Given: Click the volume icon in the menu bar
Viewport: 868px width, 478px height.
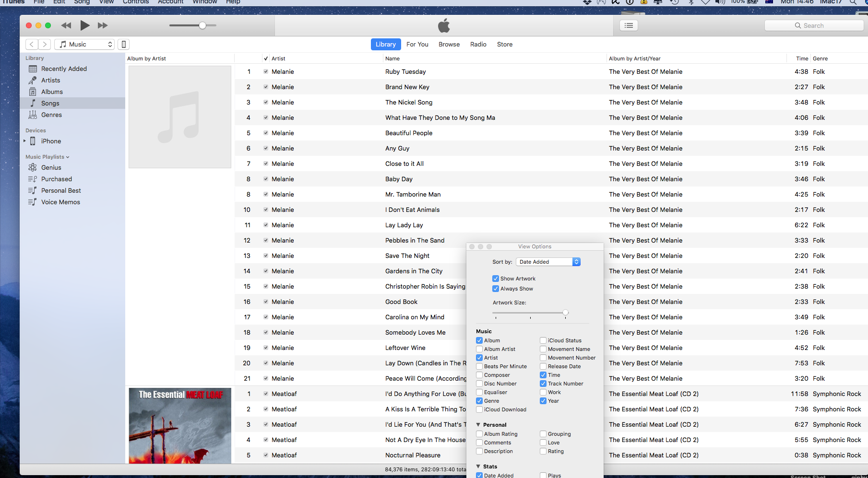Looking at the screenshot, I should 720,2.
